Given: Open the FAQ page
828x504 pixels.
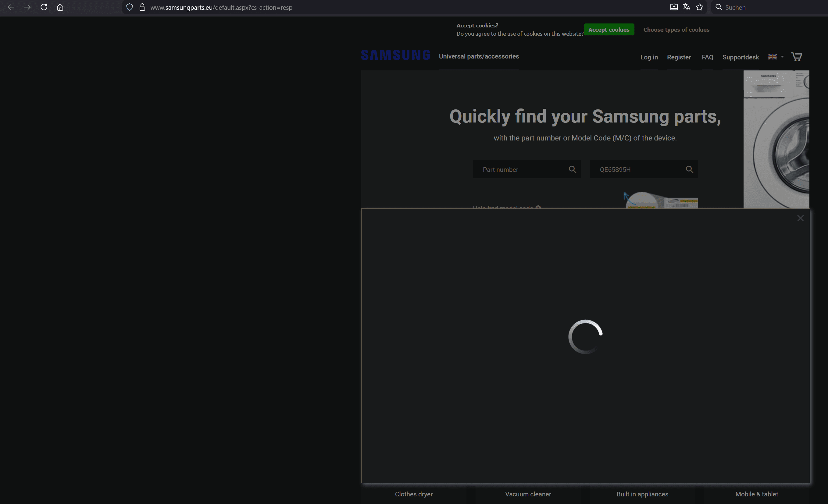Looking at the screenshot, I should [x=707, y=57].
